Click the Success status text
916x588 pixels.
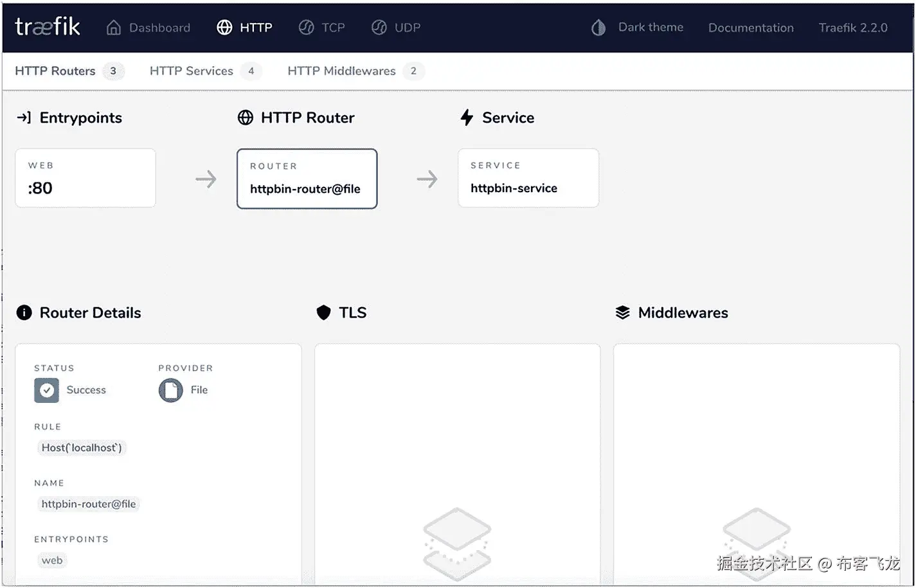(x=86, y=390)
